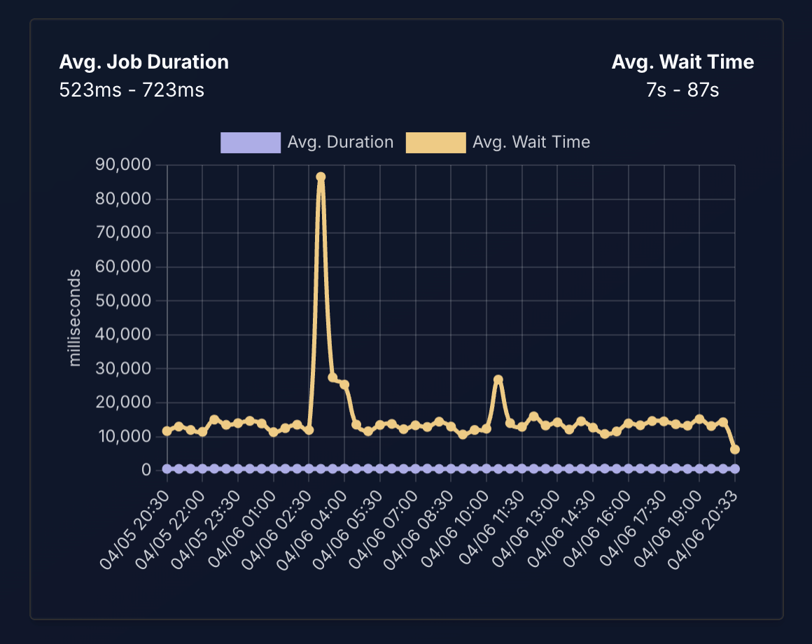The width and height of the screenshot is (812, 644).
Task: Hide the Avg. Wait Time series via legend label
Action: point(531,143)
